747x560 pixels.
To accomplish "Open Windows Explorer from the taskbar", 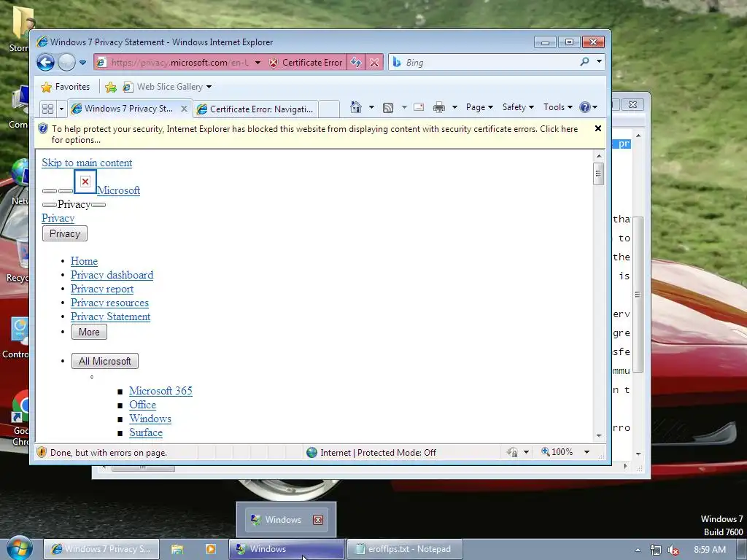I will pyautogui.click(x=177, y=549).
